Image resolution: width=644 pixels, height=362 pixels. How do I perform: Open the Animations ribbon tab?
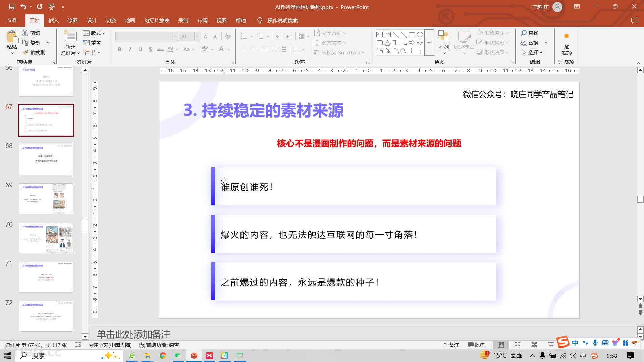[130, 21]
